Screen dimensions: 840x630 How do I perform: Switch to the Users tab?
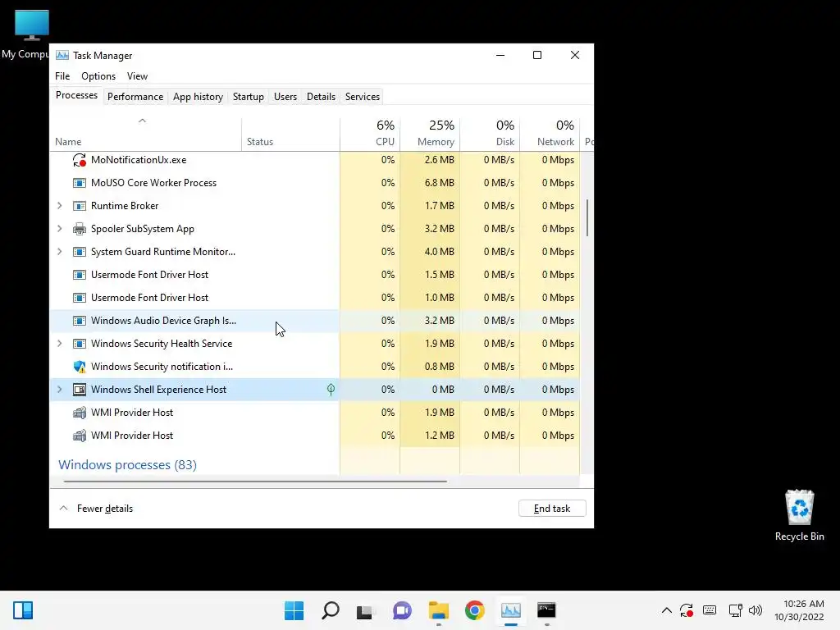tap(285, 97)
